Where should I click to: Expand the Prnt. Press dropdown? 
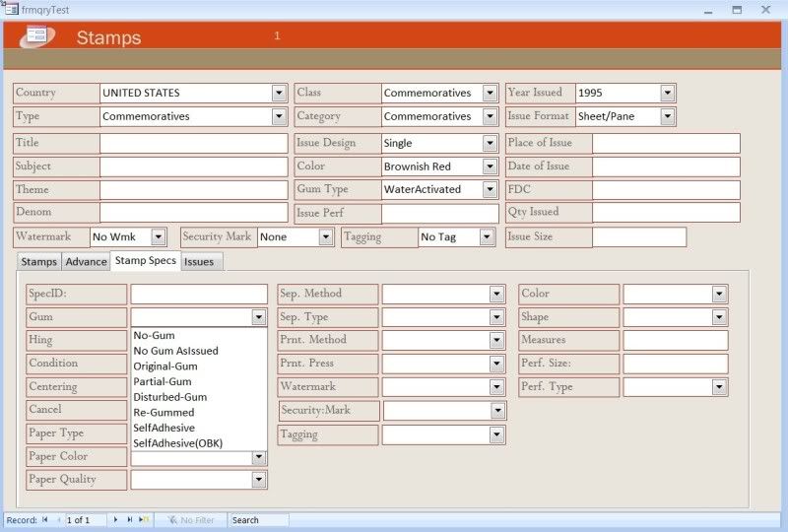496,364
